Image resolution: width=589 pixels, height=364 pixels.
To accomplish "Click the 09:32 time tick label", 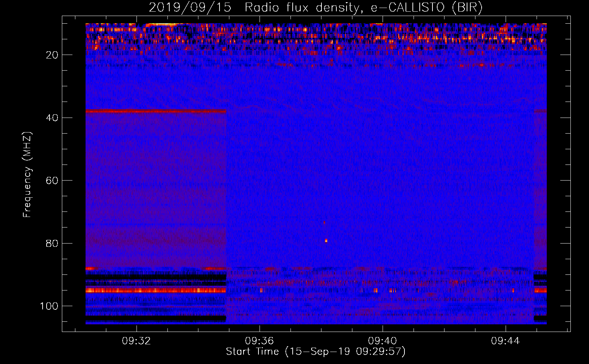I will tap(136, 341).
